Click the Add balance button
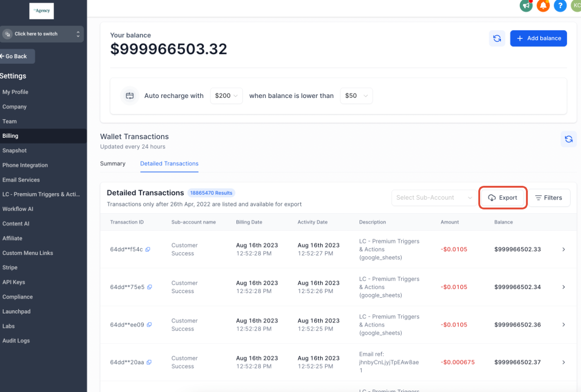 (x=538, y=38)
